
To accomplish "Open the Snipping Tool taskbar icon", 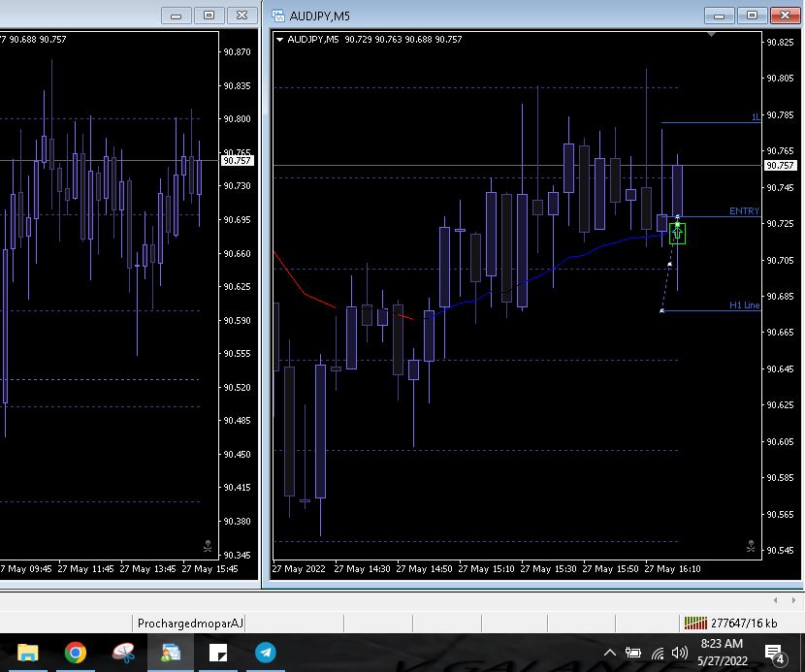I will click(x=123, y=653).
